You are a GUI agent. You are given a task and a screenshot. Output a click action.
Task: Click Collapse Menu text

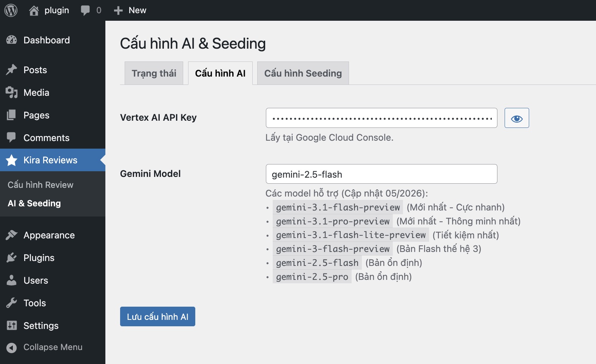tap(53, 347)
